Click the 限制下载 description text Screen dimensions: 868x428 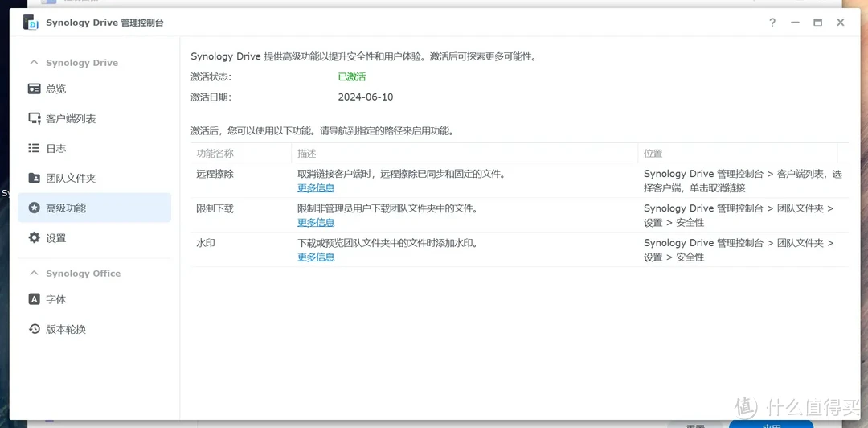[387, 208]
